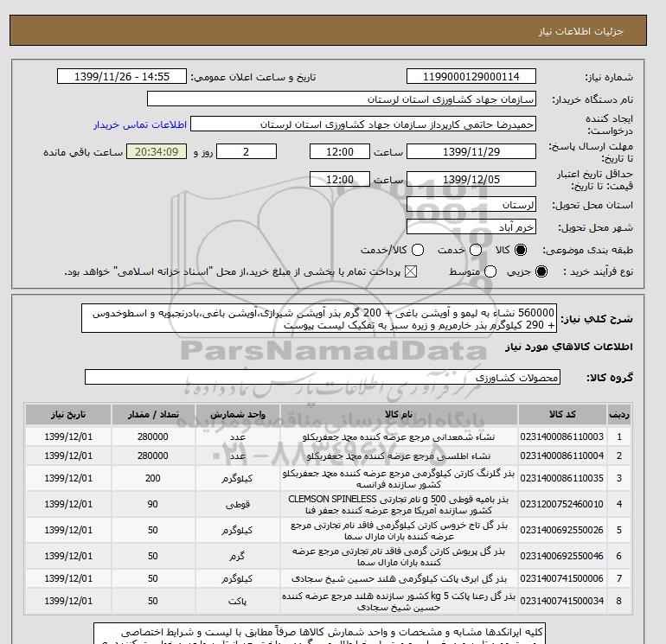Click the request creator name field
This screenshot has height=644, width=666.
click(x=363, y=124)
